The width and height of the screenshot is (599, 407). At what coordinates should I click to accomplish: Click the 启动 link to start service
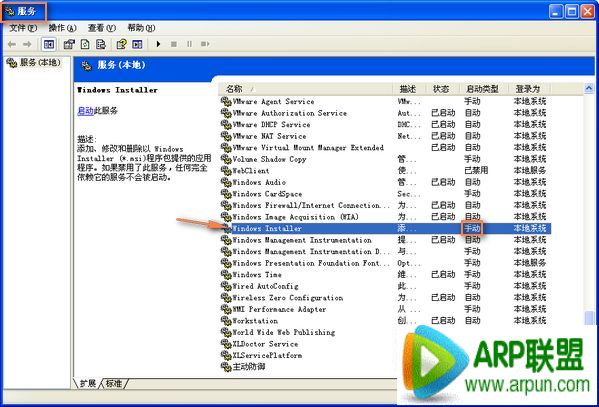85,111
